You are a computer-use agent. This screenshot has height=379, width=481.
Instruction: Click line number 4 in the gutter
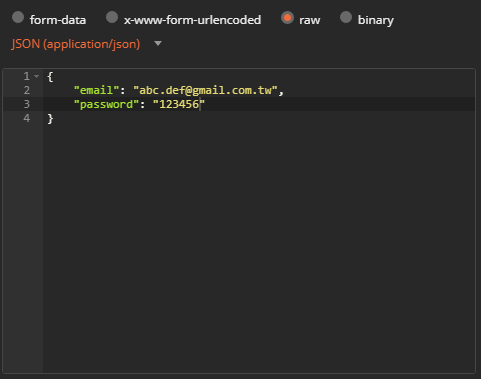tap(27, 118)
